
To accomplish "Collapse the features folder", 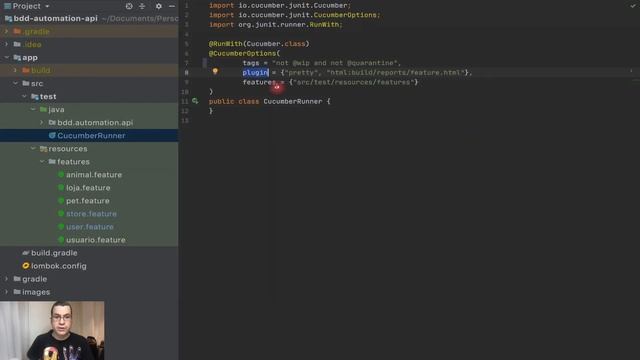I will (x=42, y=162).
